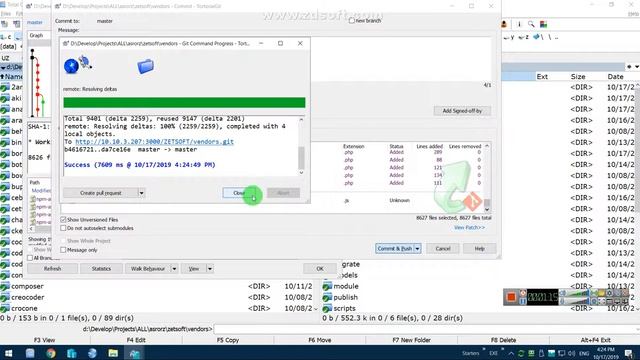Click the globe icon in the progress dialog
Viewport: 640px width, 360px height.
(71, 66)
